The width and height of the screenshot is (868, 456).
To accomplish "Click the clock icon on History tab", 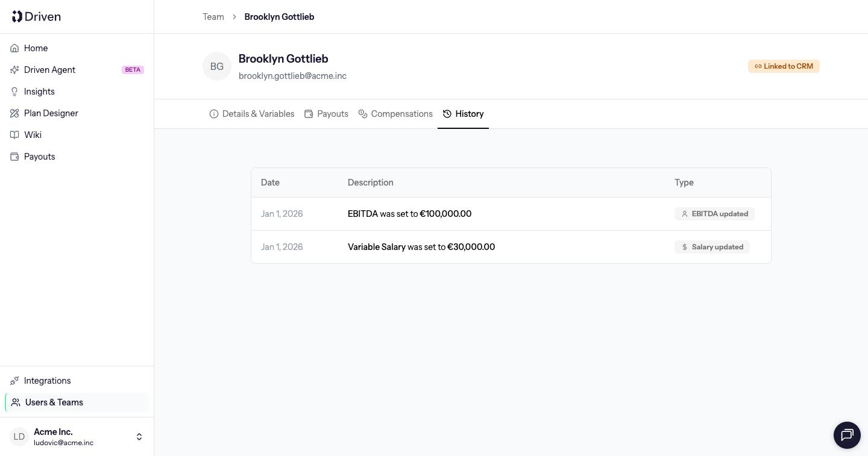I will 447,114.
